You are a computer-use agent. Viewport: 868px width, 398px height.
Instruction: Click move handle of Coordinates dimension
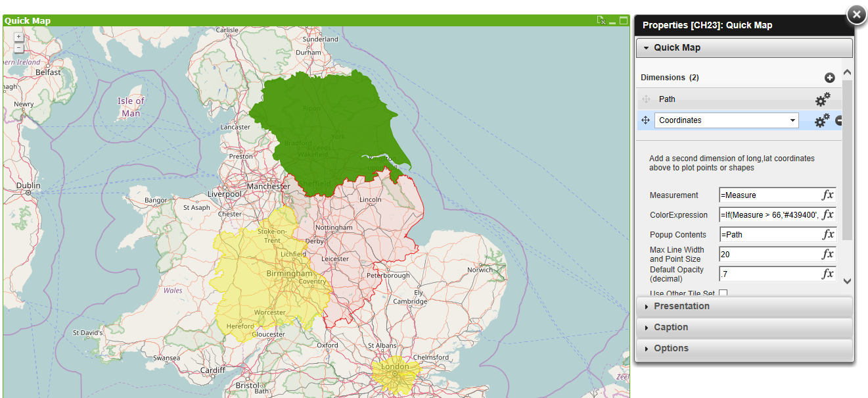(x=645, y=120)
